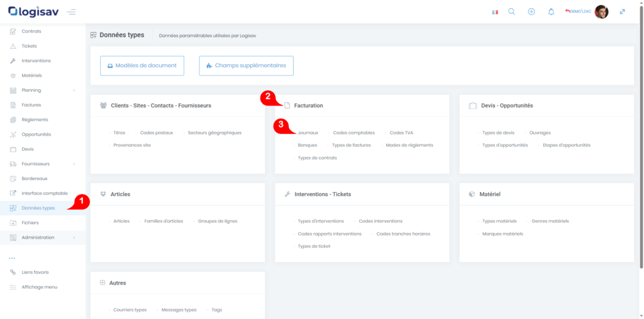This screenshot has height=319, width=644.
Task: Click the Planning calendar icon
Action: (13, 90)
